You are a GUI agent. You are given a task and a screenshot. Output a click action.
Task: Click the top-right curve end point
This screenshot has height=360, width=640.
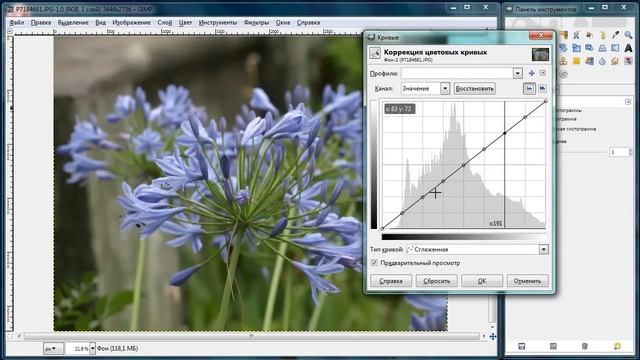click(546, 101)
